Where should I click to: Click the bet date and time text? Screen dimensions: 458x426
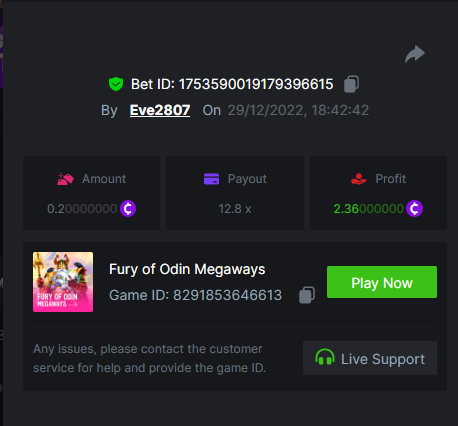(x=298, y=110)
